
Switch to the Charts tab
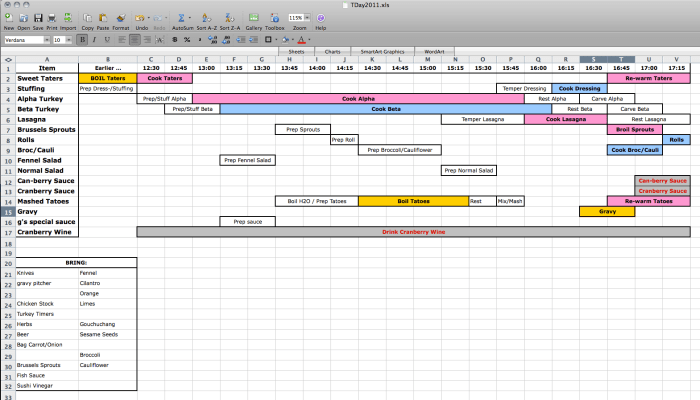coord(332,51)
